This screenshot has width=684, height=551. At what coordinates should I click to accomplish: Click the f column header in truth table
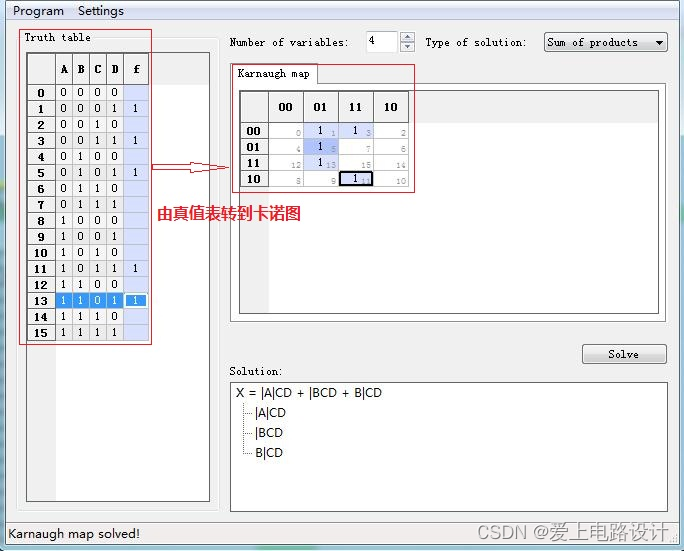click(x=135, y=69)
